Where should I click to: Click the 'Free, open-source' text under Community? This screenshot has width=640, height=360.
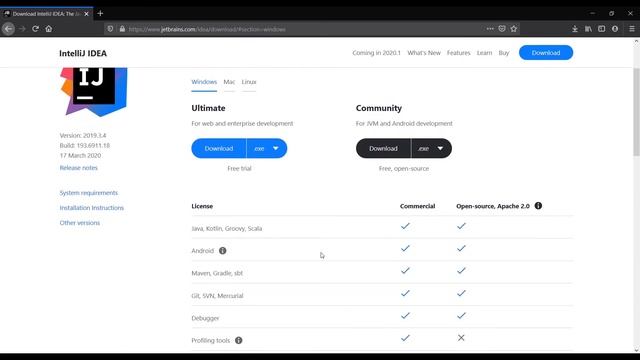(x=404, y=168)
